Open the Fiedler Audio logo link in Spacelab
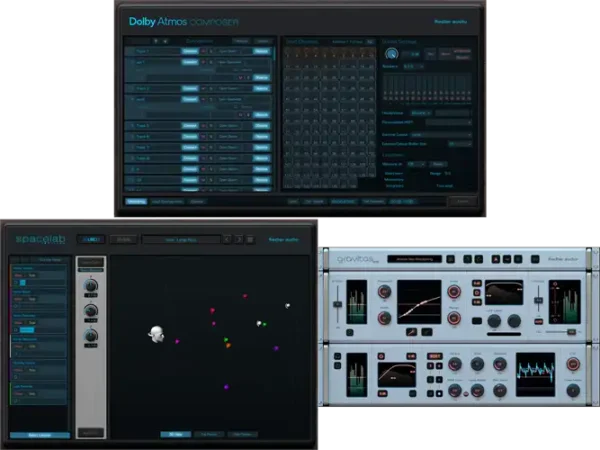The height and width of the screenshot is (450, 600). 284,240
